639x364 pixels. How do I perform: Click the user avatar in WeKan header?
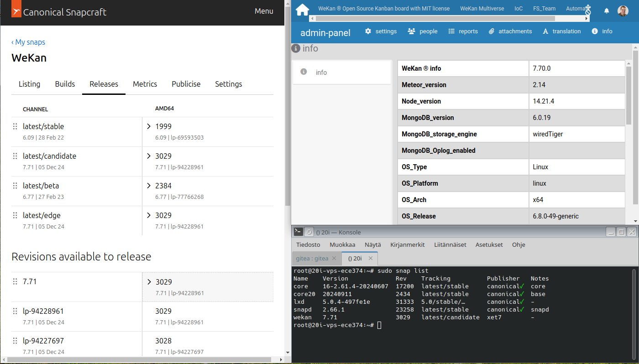point(623,10)
